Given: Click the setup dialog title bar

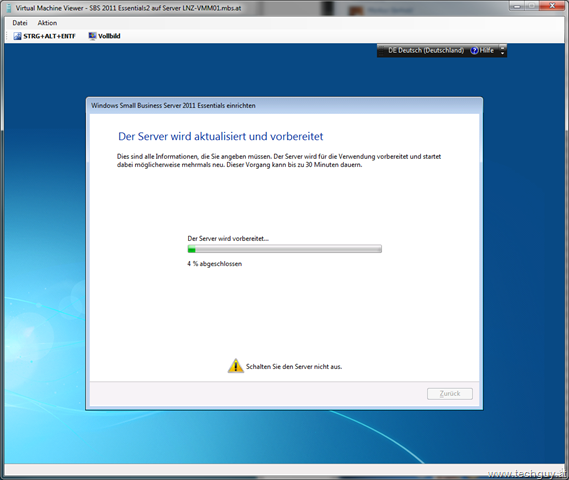Looking at the screenshot, I should pos(284,106).
